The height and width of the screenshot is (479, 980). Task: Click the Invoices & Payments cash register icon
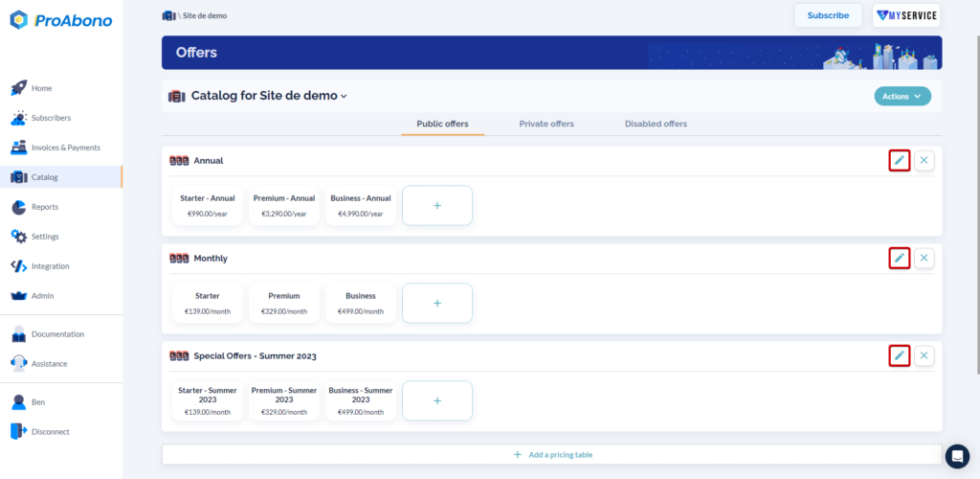19,148
